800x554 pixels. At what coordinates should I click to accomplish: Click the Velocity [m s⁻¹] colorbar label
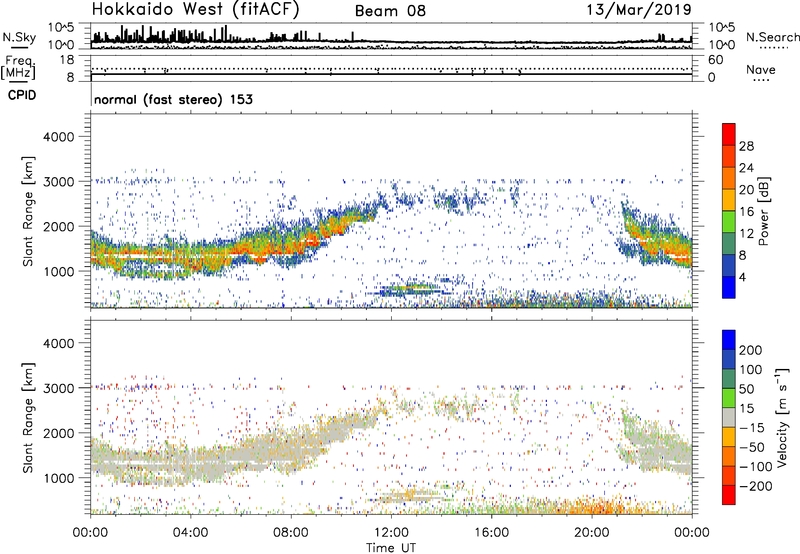781,417
